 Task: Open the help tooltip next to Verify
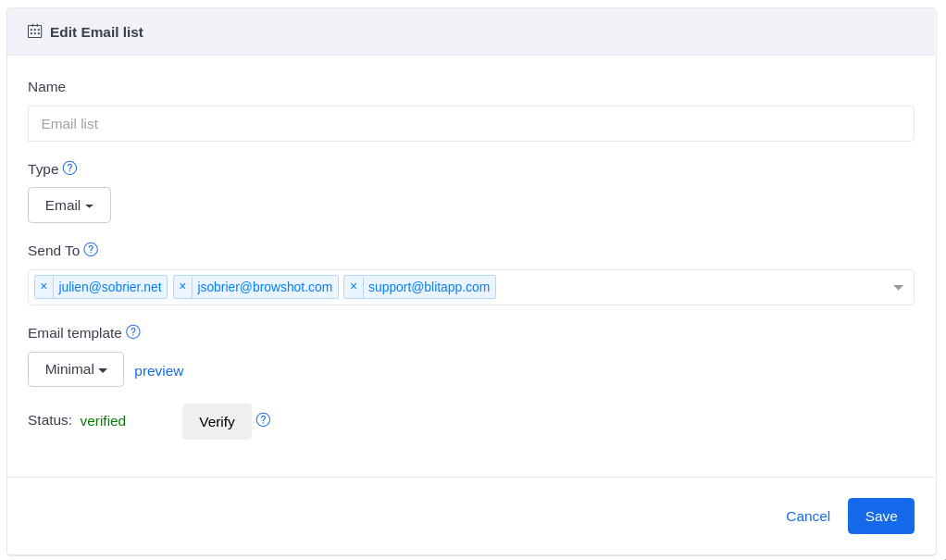click(263, 419)
